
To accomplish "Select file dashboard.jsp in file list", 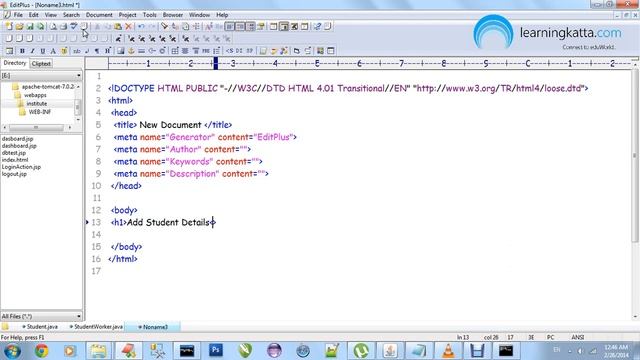I will [x=19, y=146].
